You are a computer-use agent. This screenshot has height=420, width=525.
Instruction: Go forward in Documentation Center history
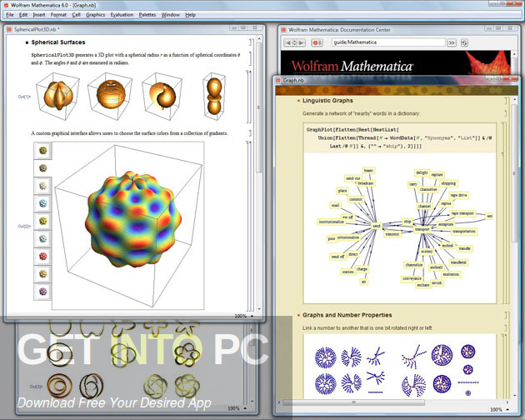[301, 42]
